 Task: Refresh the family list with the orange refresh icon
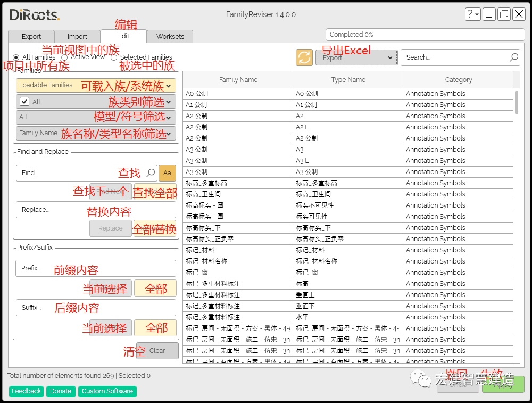(x=304, y=57)
